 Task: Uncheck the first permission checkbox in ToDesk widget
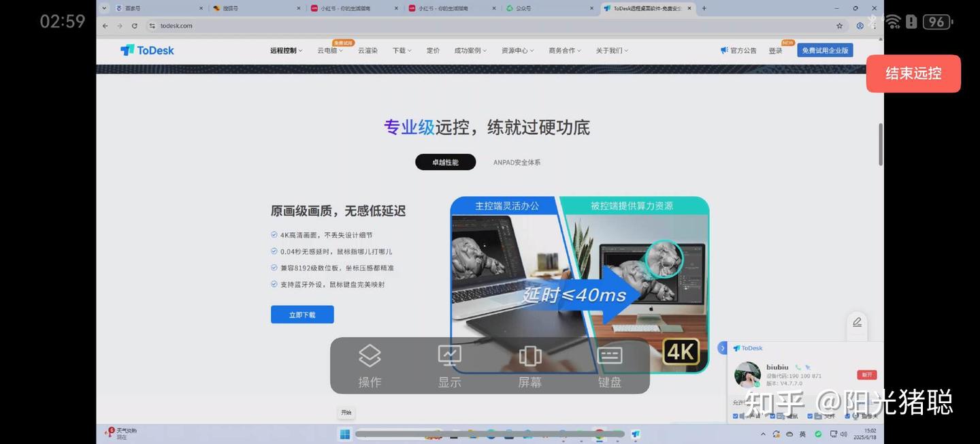point(736,415)
